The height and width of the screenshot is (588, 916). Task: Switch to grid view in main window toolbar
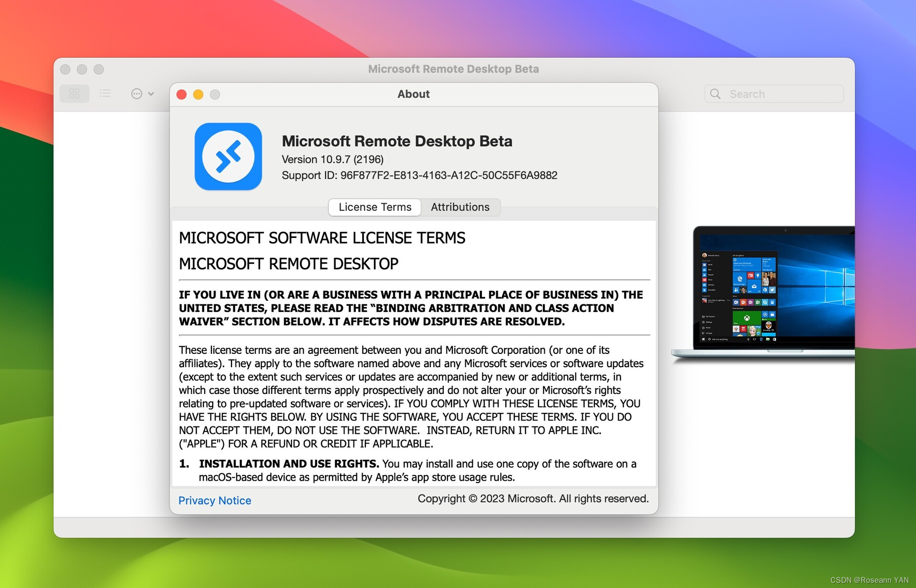click(x=74, y=93)
